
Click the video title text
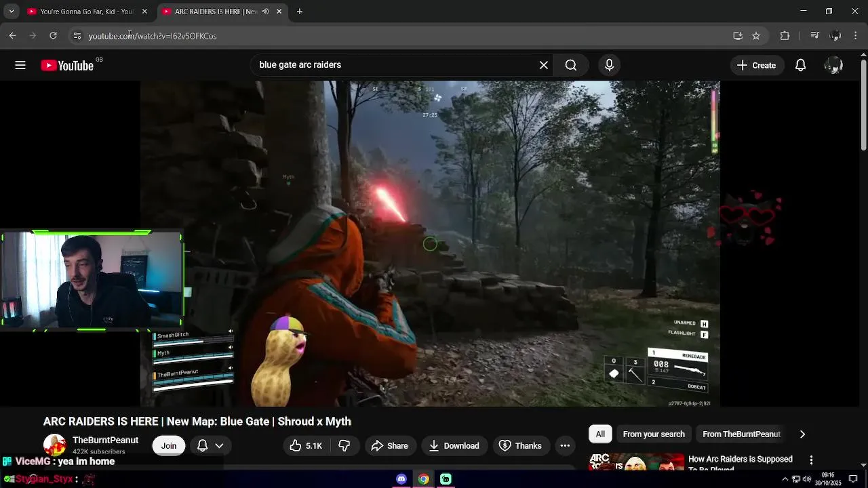(x=197, y=422)
